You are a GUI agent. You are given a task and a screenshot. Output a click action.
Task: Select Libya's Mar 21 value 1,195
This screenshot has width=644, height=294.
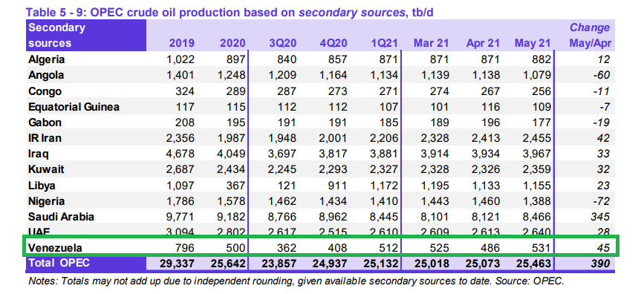pos(435,186)
